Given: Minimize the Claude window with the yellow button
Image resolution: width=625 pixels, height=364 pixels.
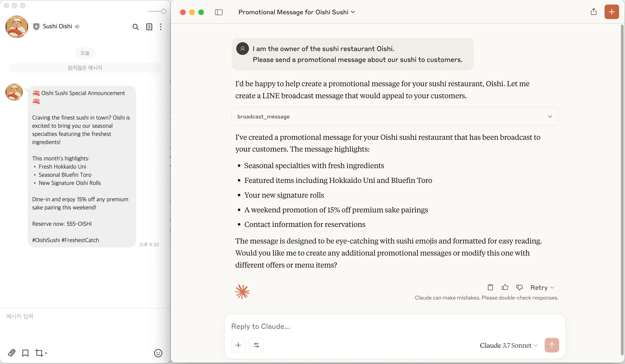Looking at the screenshot, I should tap(192, 12).
